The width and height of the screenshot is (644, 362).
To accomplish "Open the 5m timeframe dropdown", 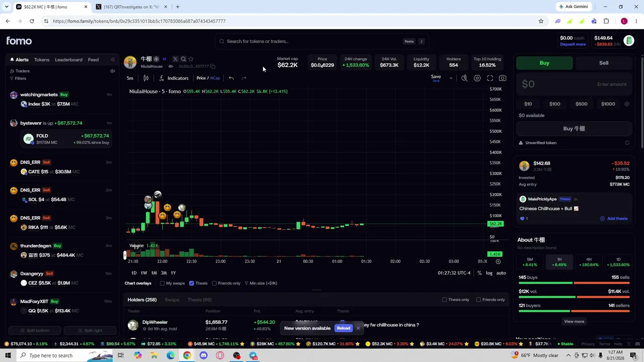I will point(130,78).
